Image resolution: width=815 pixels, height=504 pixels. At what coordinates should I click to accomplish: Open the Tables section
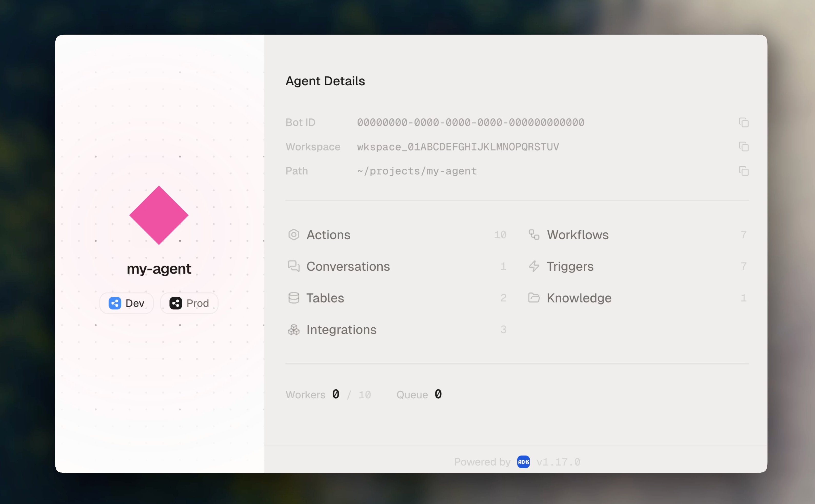[397, 298]
